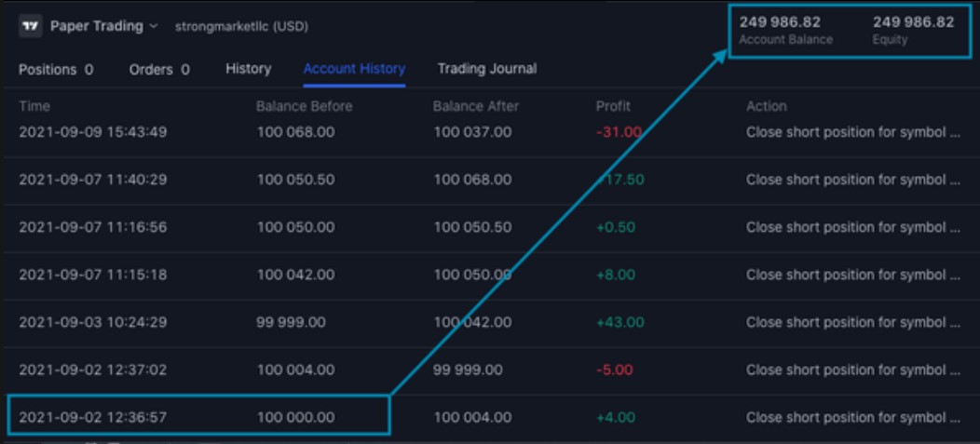Open the Trading Journal tab
The width and height of the screenshot is (980, 444).
pyautogui.click(x=487, y=69)
